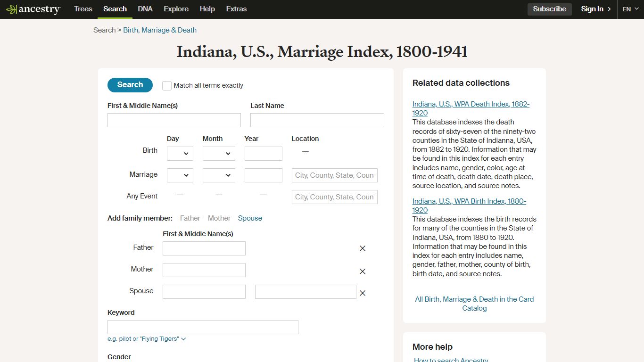Focus the Last Name field
The width and height of the screenshot is (644, 362).
point(317,120)
